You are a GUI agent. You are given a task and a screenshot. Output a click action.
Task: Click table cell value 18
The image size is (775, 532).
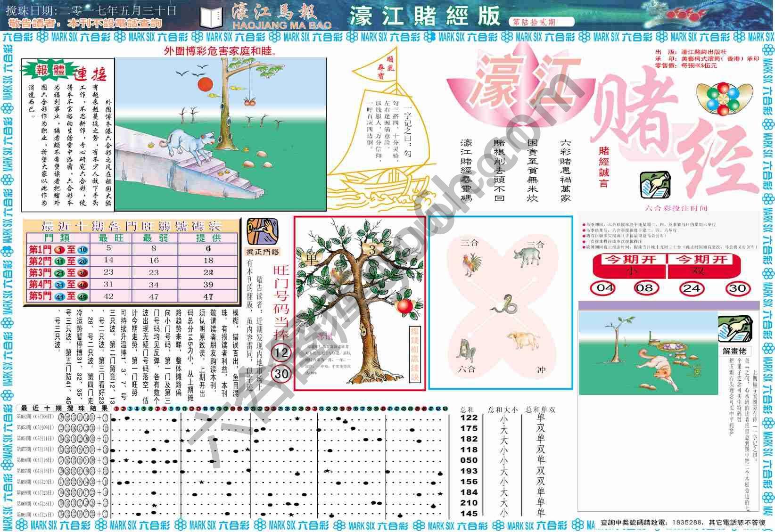(x=208, y=260)
